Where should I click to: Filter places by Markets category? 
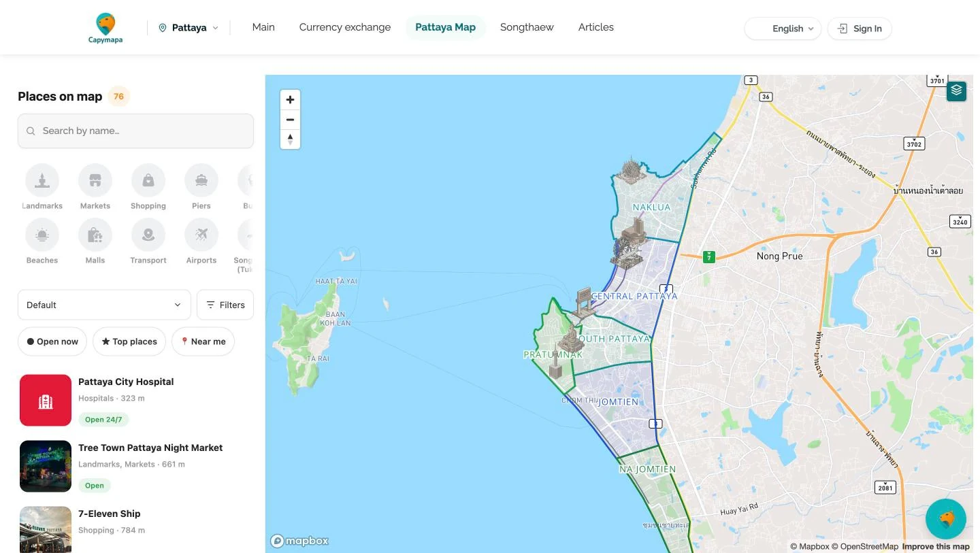click(95, 187)
